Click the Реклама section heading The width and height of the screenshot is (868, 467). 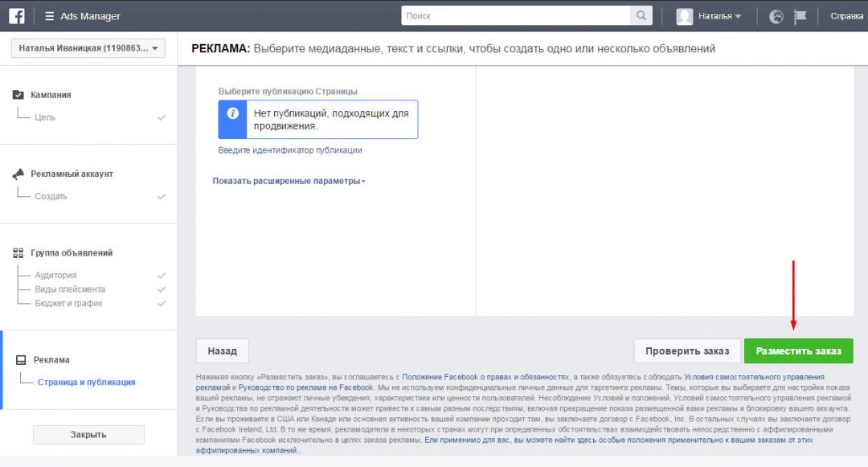pos(51,359)
